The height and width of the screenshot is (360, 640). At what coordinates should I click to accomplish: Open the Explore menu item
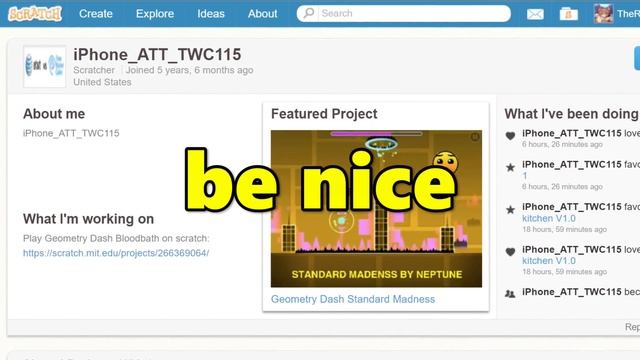(155, 14)
